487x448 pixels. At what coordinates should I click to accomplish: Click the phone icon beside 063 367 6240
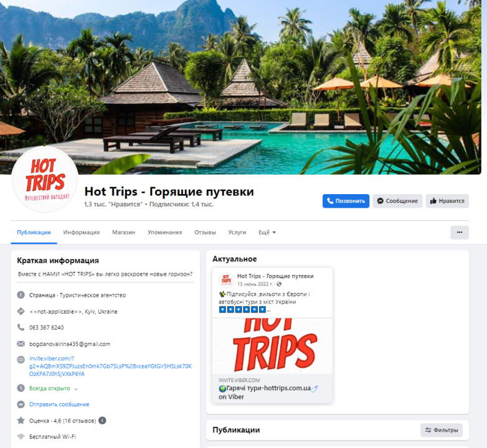point(21,327)
